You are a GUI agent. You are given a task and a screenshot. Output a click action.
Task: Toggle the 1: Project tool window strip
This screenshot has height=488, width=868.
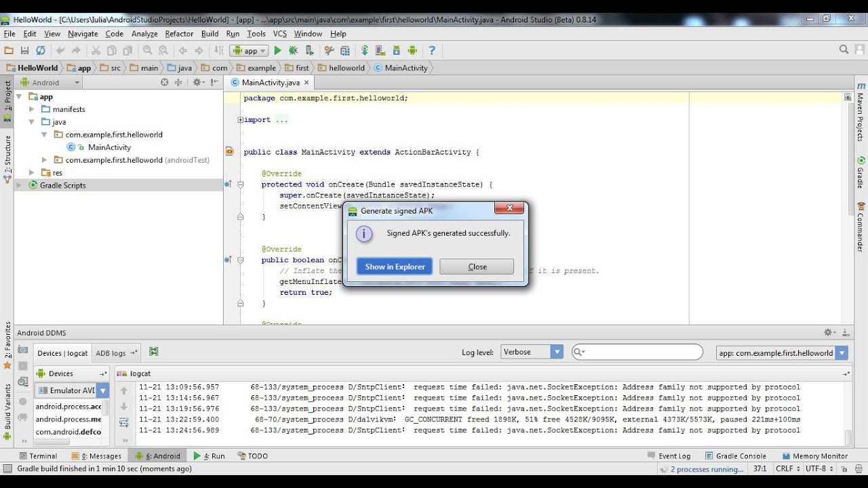tap(7, 96)
